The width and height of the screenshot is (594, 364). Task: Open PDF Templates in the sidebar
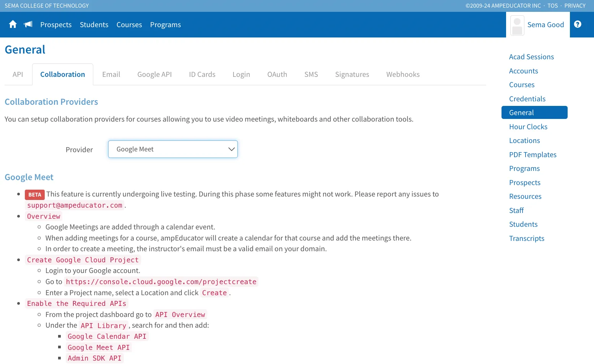click(532, 154)
